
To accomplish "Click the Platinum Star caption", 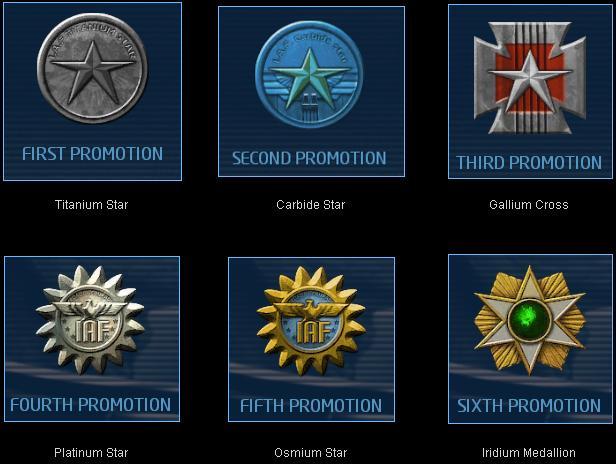I will (91, 453).
